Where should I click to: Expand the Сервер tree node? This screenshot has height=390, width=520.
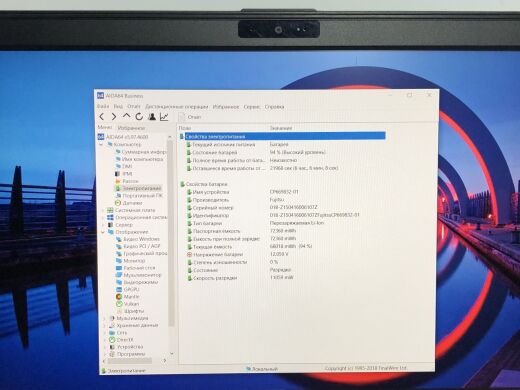point(102,225)
